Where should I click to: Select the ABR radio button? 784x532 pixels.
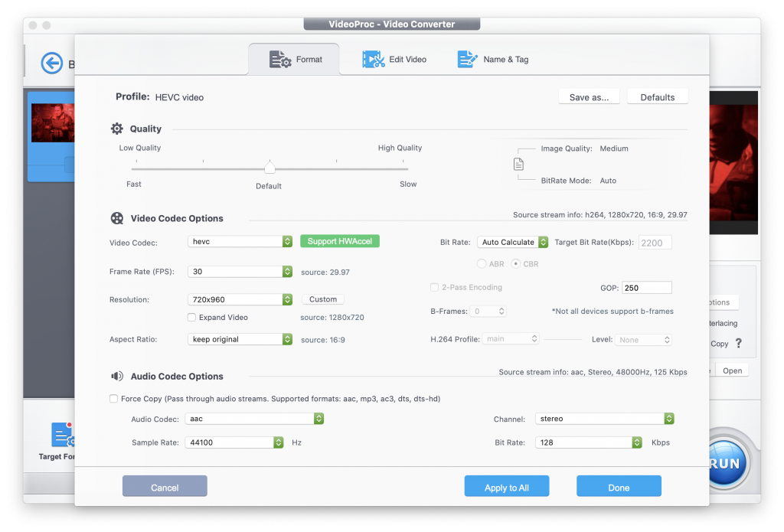482,263
